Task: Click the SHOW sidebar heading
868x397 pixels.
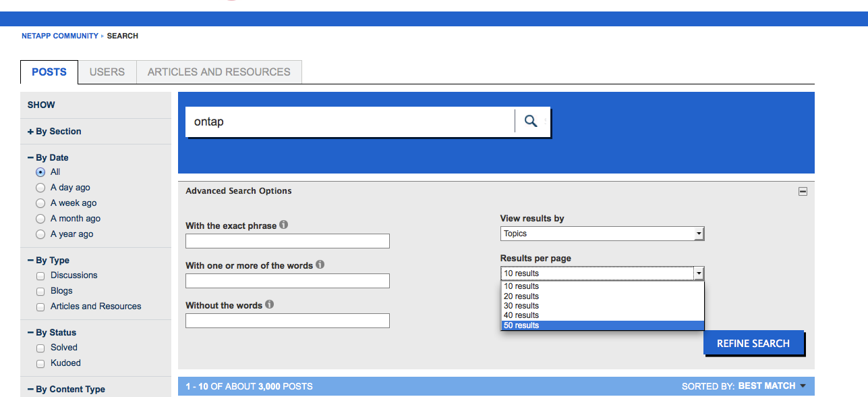Action: (x=41, y=105)
